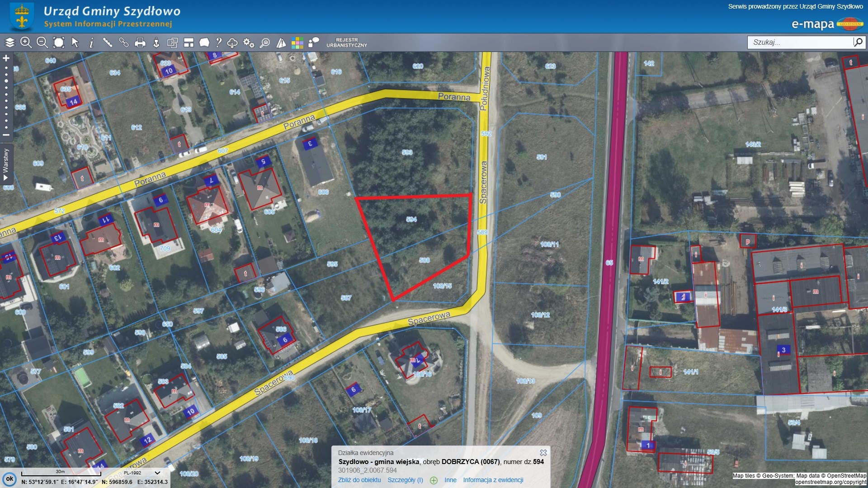Click the full extent zoom icon
The height and width of the screenshot is (488, 868).
(x=59, y=42)
